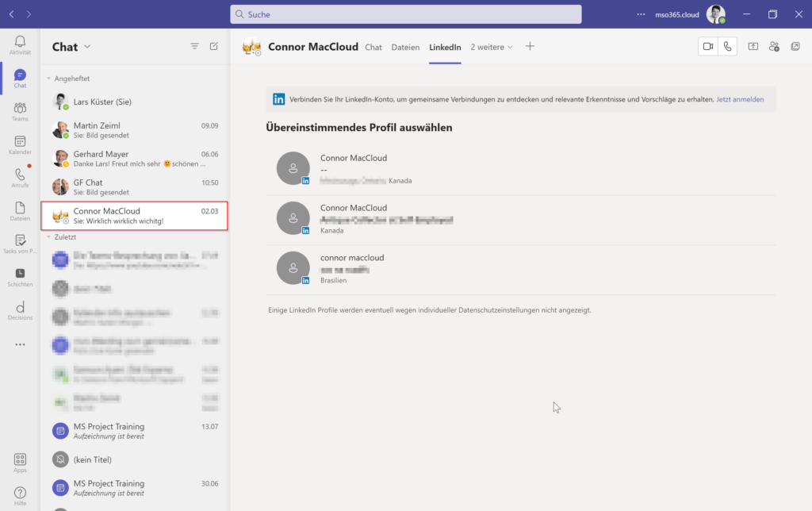Image resolution: width=812 pixels, height=511 pixels.
Task: Open the Kalender in the sidebar
Action: [19, 143]
